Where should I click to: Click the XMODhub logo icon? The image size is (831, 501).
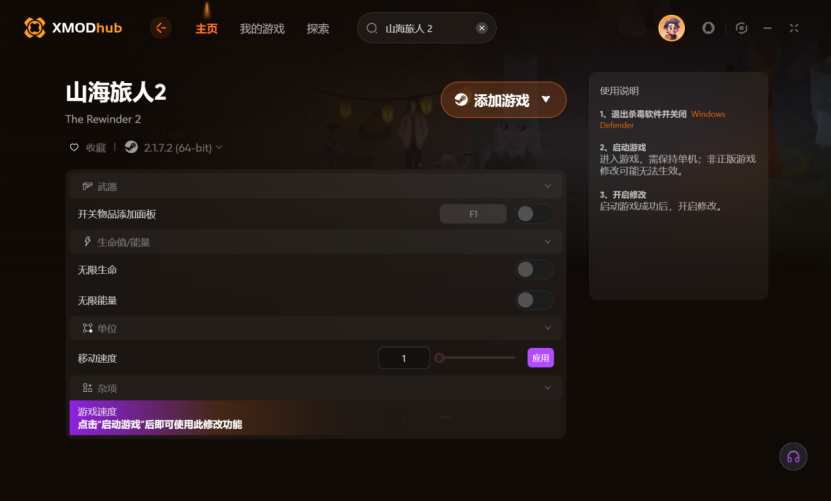tap(34, 28)
